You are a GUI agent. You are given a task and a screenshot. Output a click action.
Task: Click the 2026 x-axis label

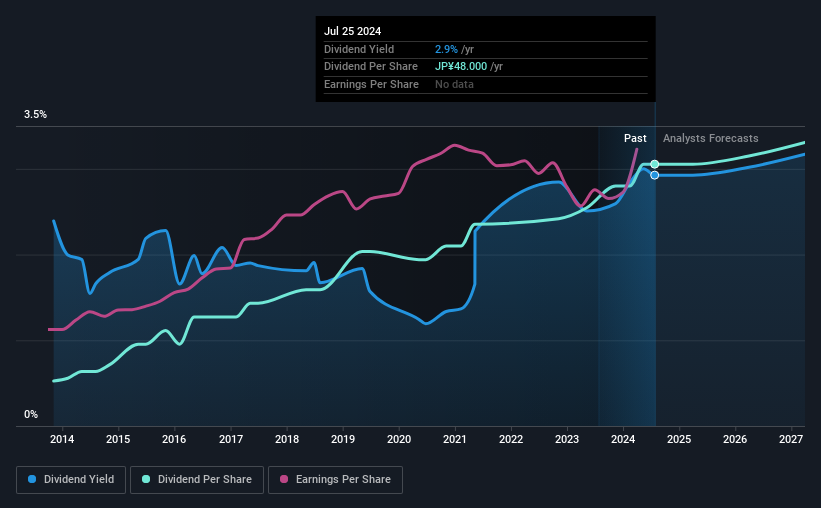click(735, 439)
